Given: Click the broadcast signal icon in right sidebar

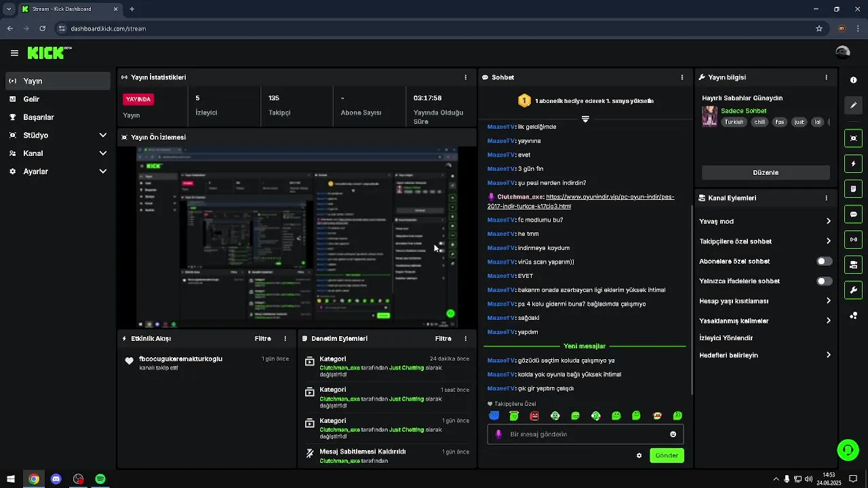Looking at the screenshot, I should 853,239.
